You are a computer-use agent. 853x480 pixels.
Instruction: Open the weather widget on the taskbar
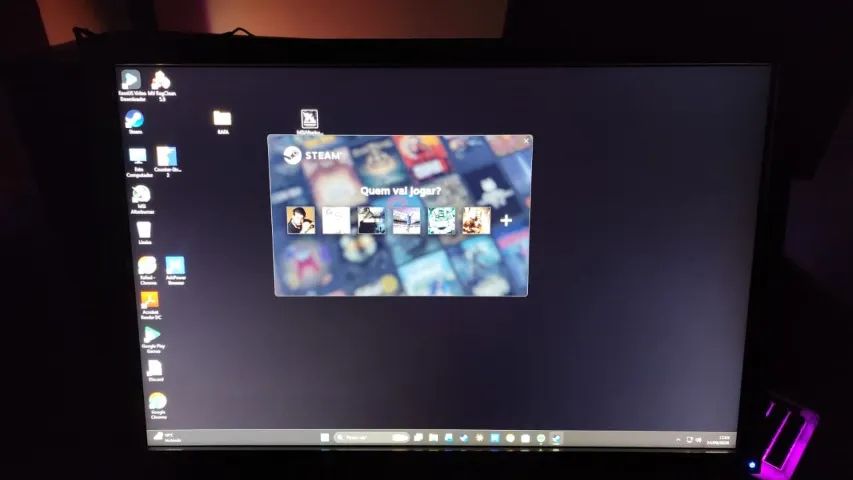pyautogui.click(x=168, y=437)
